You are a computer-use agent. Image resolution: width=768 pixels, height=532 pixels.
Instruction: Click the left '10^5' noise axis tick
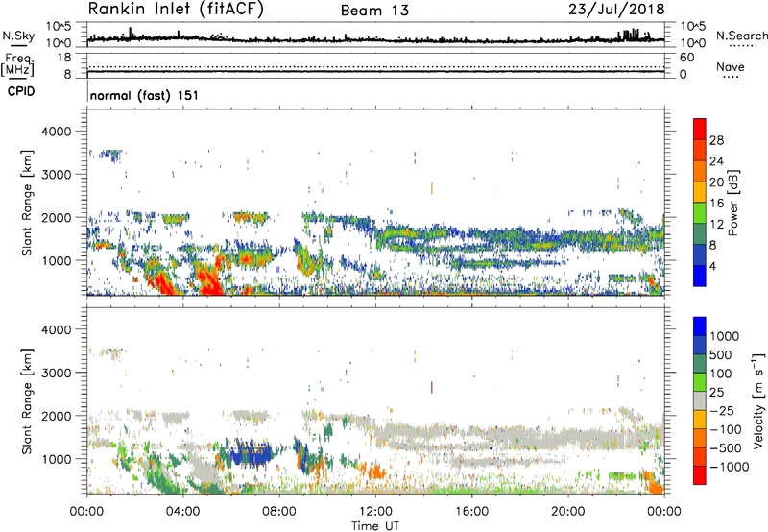[x=59, y=27]
